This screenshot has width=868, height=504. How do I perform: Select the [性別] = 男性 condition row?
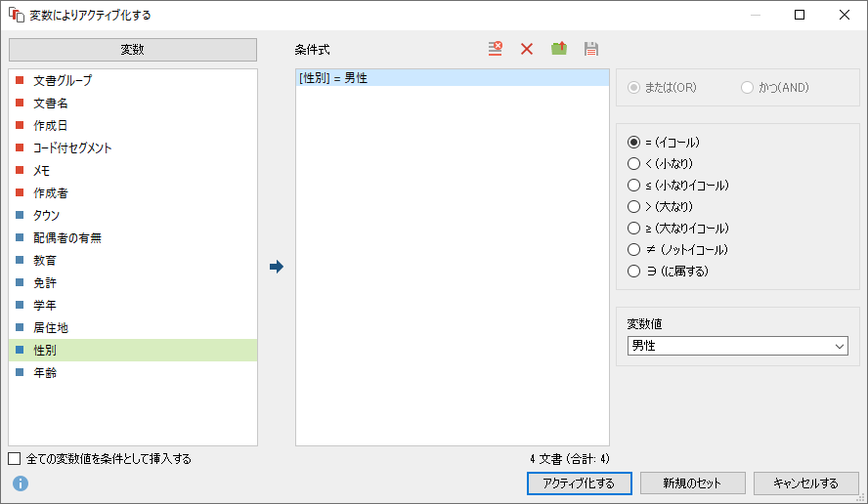453,78
